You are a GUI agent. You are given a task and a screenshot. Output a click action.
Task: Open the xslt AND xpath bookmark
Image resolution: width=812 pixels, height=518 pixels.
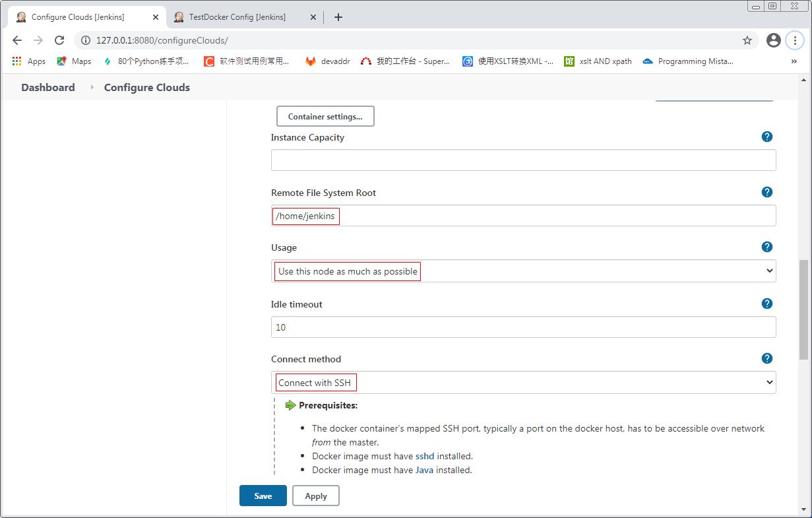(x=598, y=61)
